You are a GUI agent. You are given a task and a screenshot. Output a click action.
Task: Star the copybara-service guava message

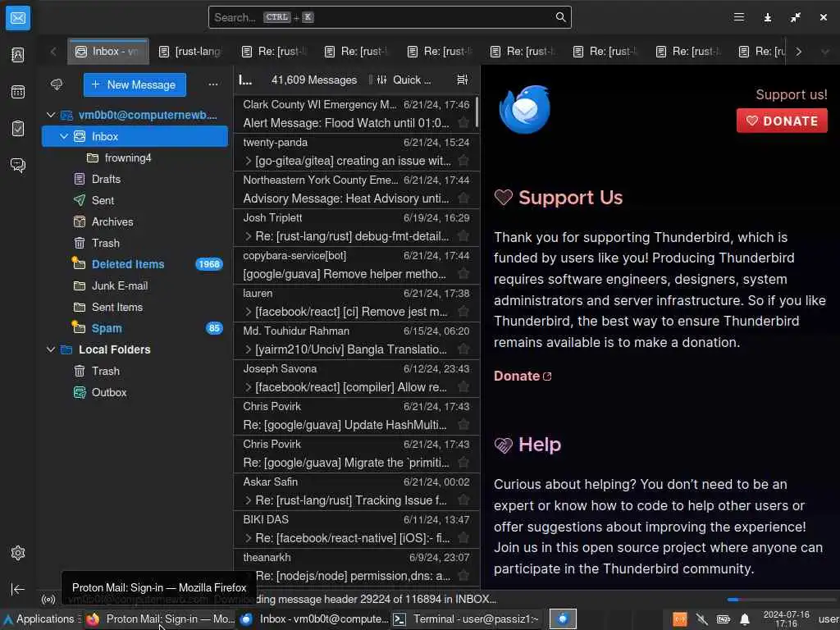point(463,274)
